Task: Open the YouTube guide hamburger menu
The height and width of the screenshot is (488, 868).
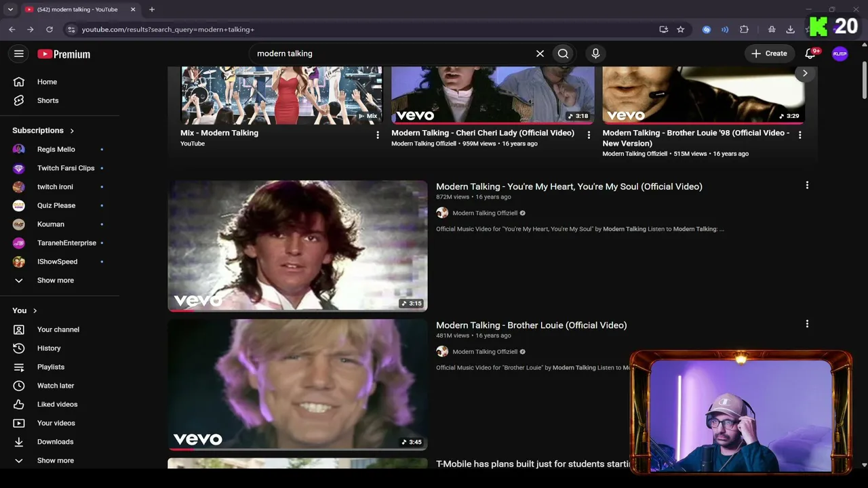Action: (x=19, y=54)
